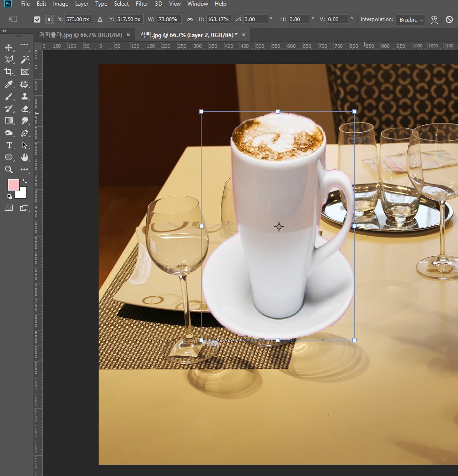Open the Interpolation Bicubic dropdown
The height and width of the screenshot is (476, 458).
coord(410,20)
